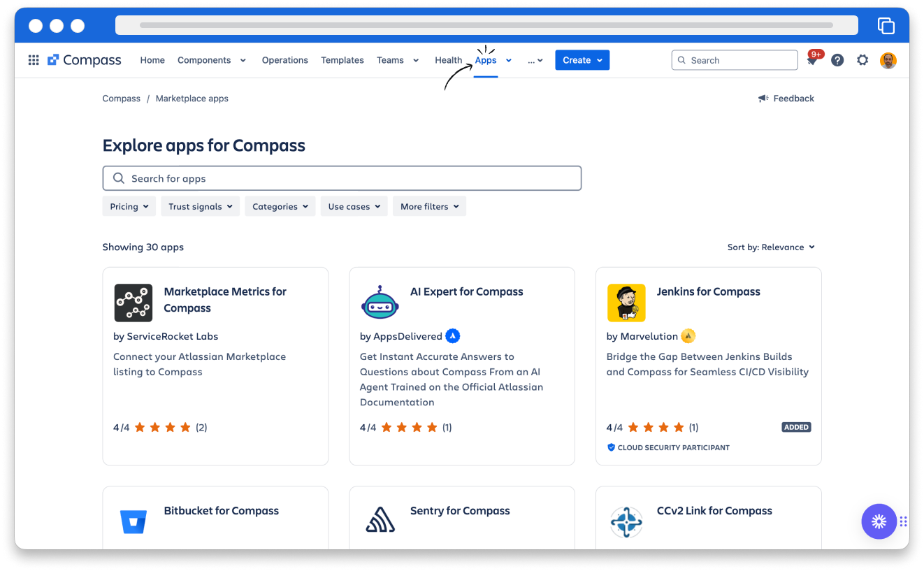
Task: Expand the Apps menu chevron
Action: point(509,60)
